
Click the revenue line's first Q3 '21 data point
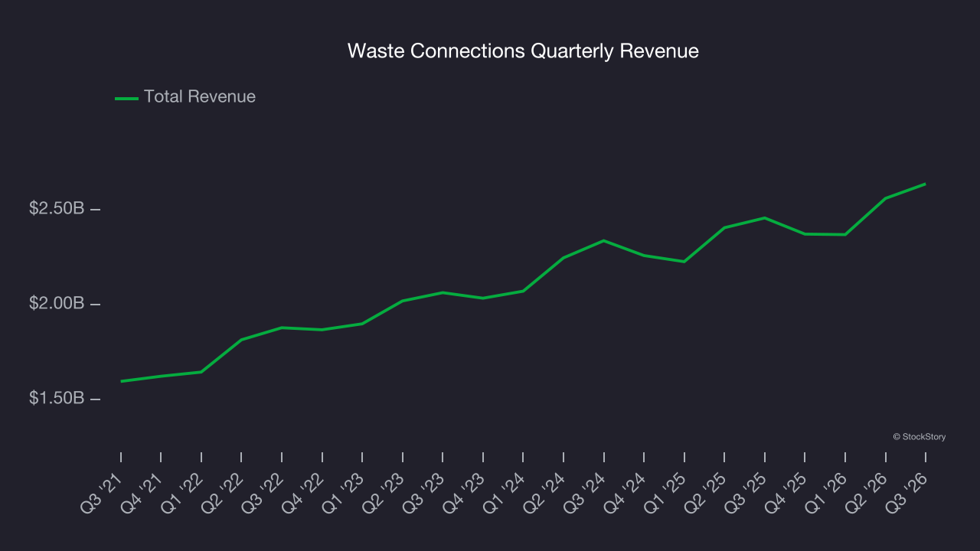pyautogui.click(x=121, y=381)
